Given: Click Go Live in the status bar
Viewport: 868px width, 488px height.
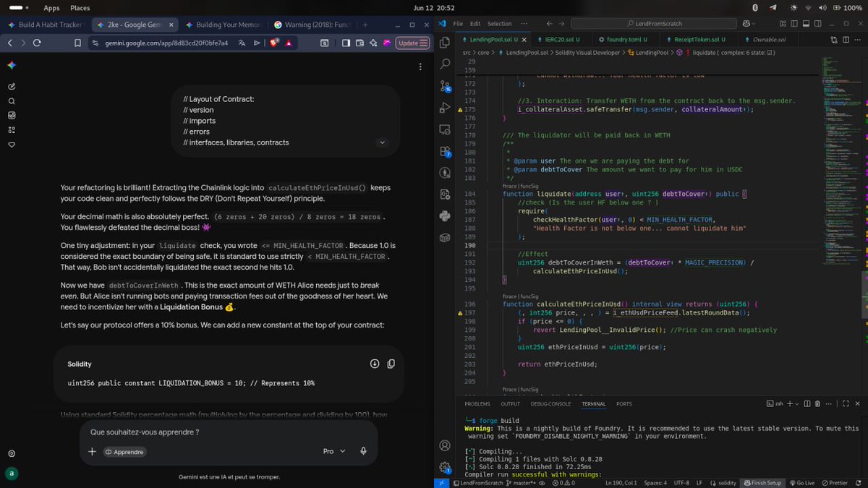Looking at the screenshot, I should point(801,483).
